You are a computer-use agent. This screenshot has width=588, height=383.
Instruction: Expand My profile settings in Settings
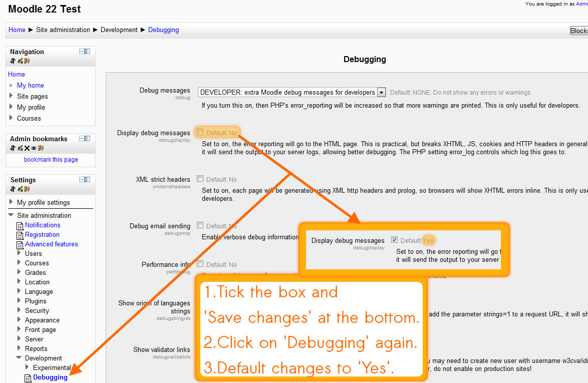pos(11,202)
